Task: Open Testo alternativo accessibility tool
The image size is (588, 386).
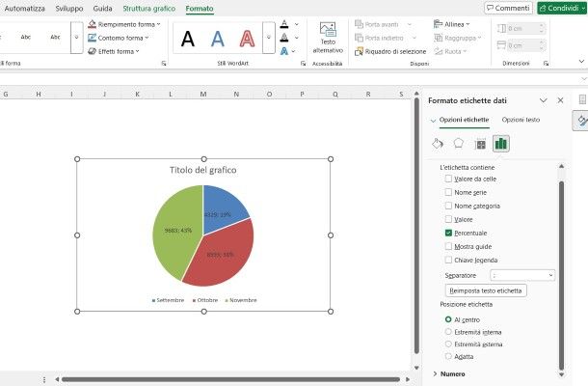Action: 328,38
